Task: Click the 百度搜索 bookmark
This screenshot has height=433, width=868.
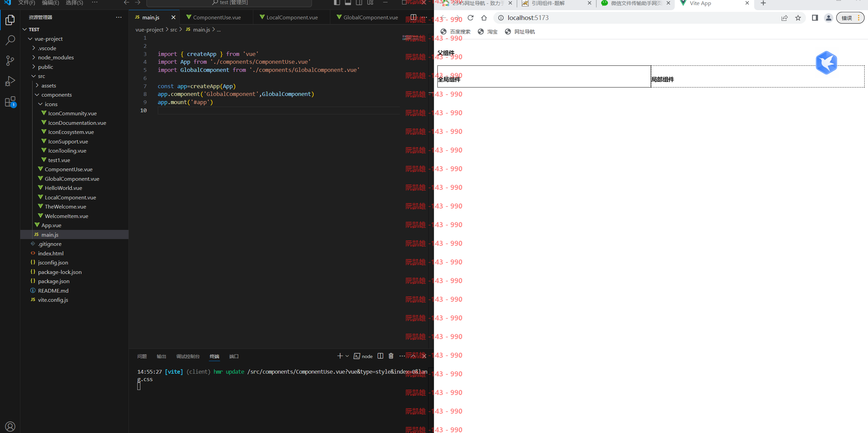Action: pos(455,32)
